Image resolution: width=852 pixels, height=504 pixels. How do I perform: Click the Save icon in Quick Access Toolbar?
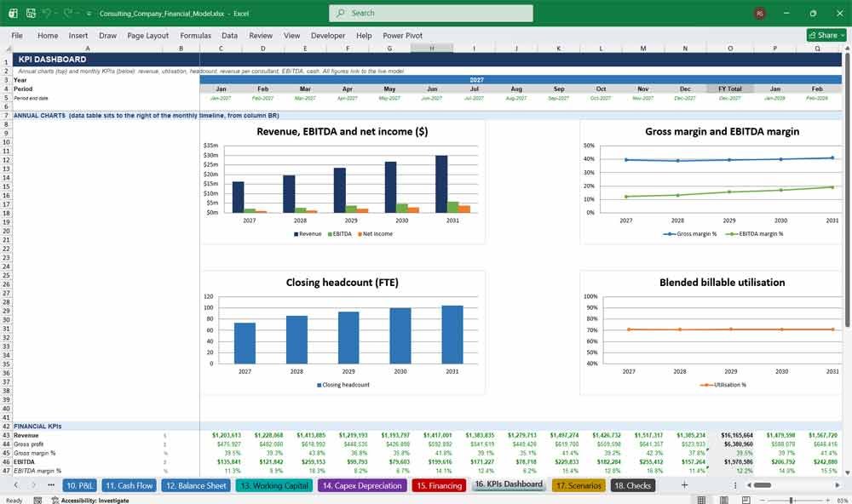[x=31, y=13]
